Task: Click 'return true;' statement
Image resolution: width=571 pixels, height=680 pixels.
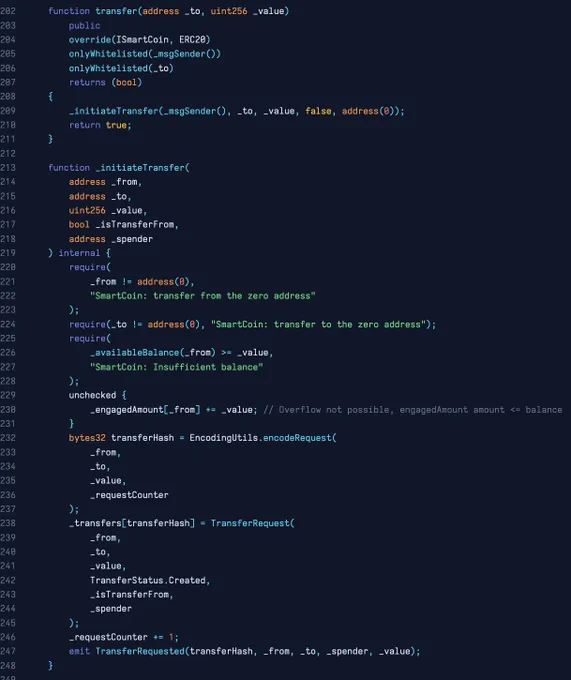Action: (100, 125)
